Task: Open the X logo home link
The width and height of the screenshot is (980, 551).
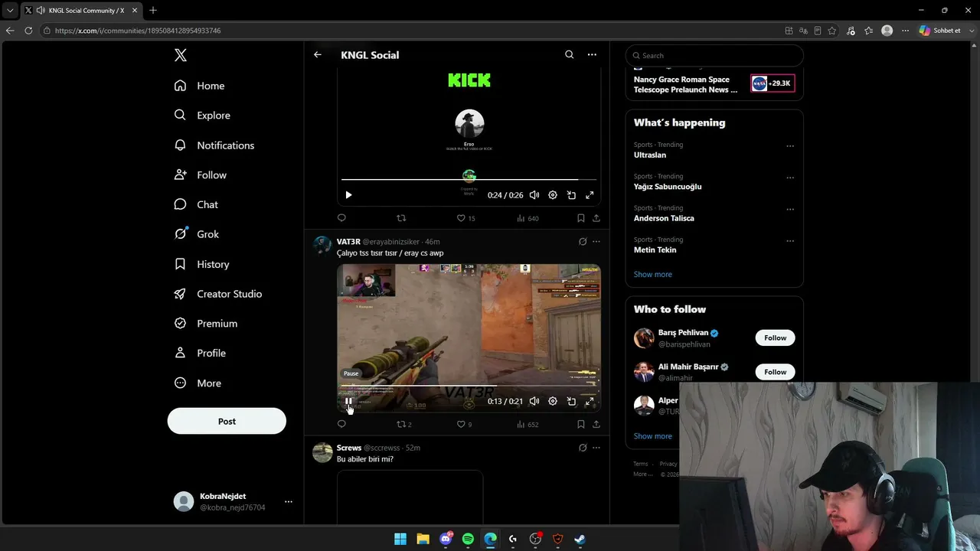Action: [x=181, y=55]
